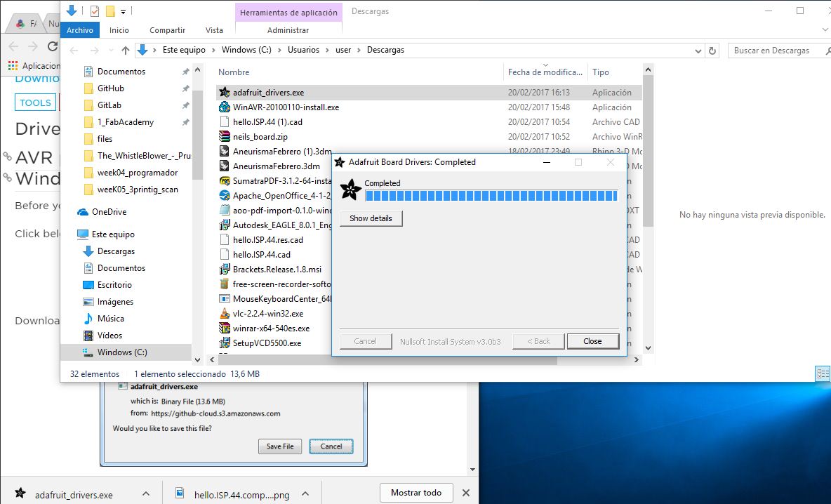Refresh the Descargas folder view

coord(712,51)
